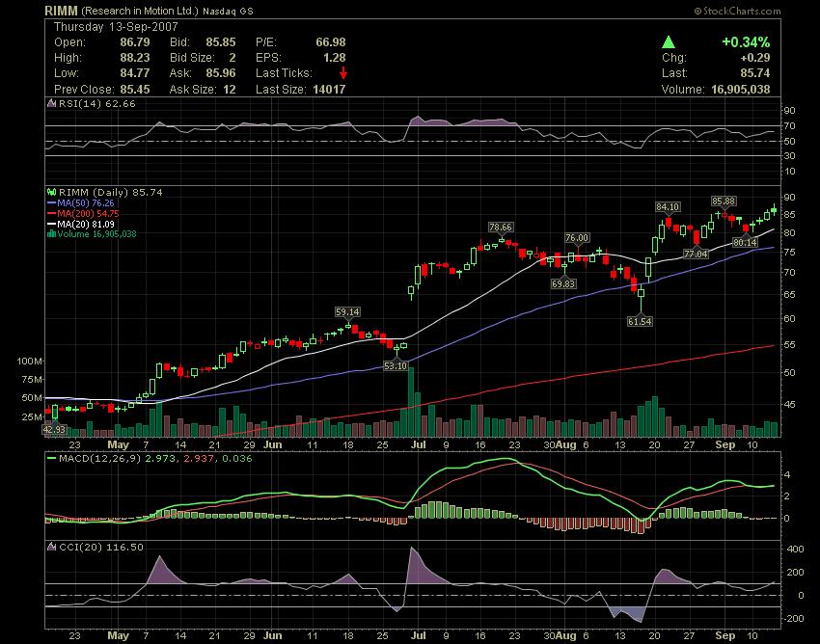Click the volume bars icon in legend
Image resolution: width=820 pixels, height=644 pixels.
click(x=51, y=234)
